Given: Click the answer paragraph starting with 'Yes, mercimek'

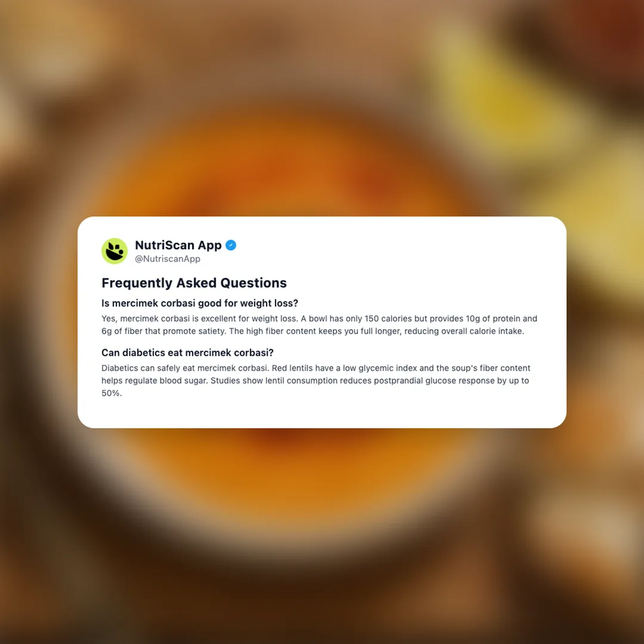Looking at the screenshot, I should click(x=319, y=325).
